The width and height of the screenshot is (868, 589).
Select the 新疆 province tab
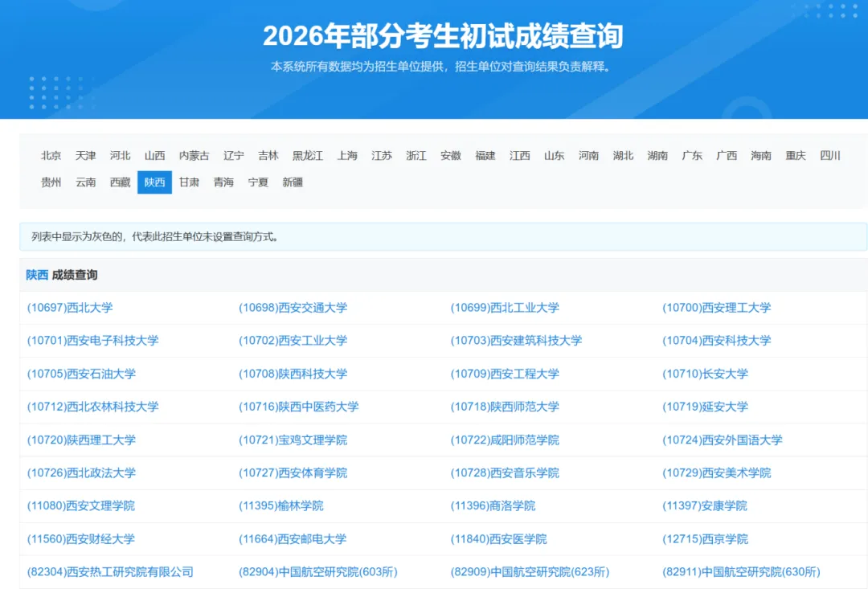click(x=293, y=182)
